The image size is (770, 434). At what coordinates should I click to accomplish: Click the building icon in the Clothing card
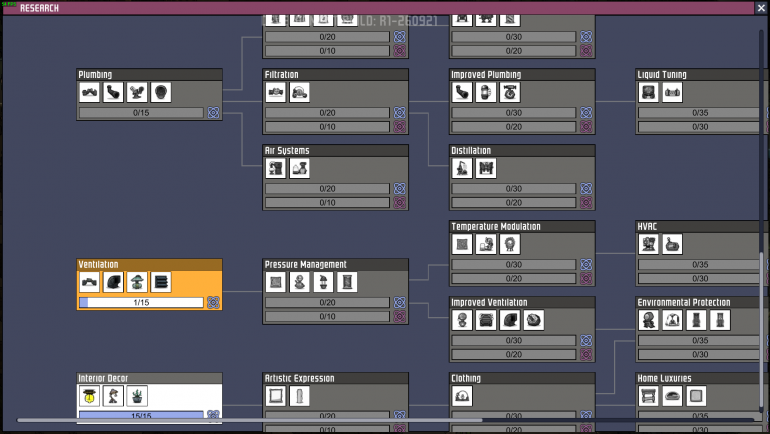(x=462, y=396)
